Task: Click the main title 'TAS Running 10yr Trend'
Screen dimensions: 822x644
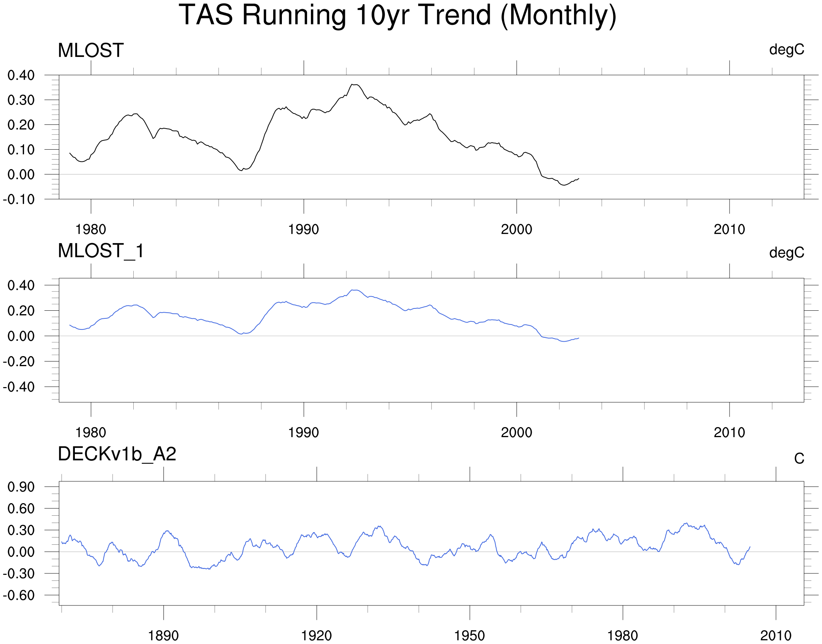Action: click(x=397, y=15)
